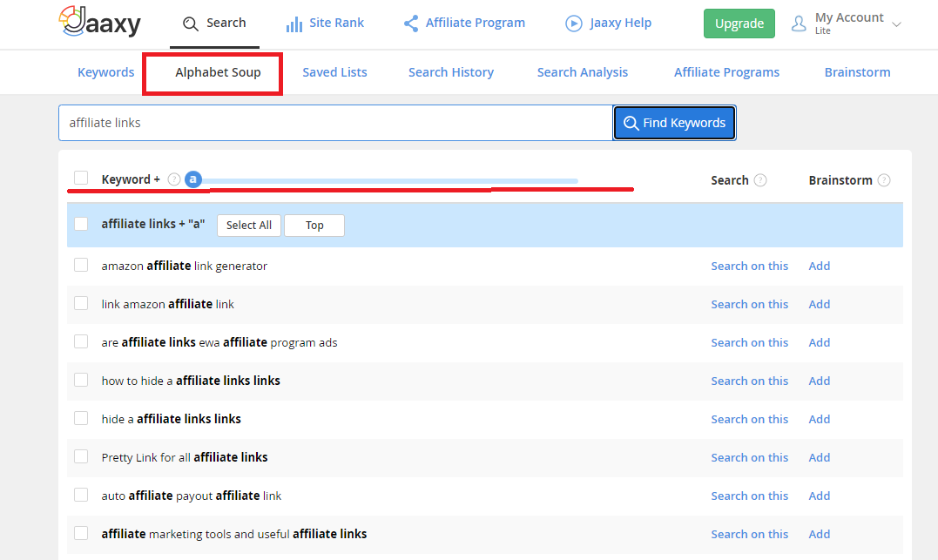Open the Jaaxy Help menu
Screen dimensions: 938x560
click(x=609, y=24)
